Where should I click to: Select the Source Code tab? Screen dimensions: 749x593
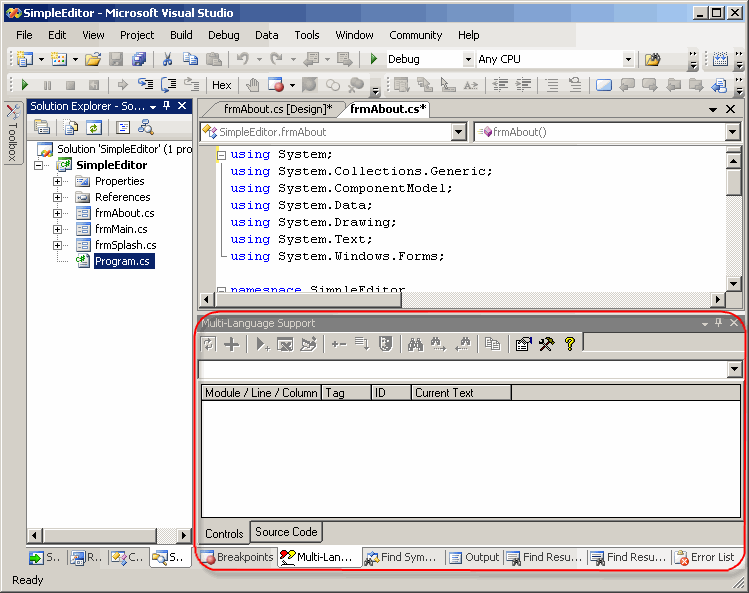tap(286, 532)
